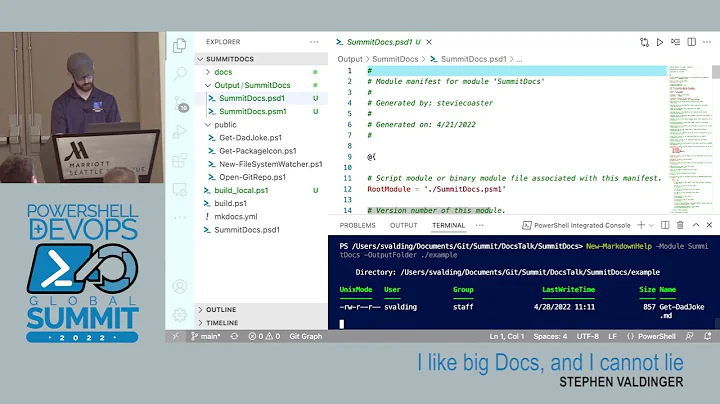The height and width of the screenshot is (404, 720).
Task: Show additional activity bar views ellipsis
Action: pos(180,217)
